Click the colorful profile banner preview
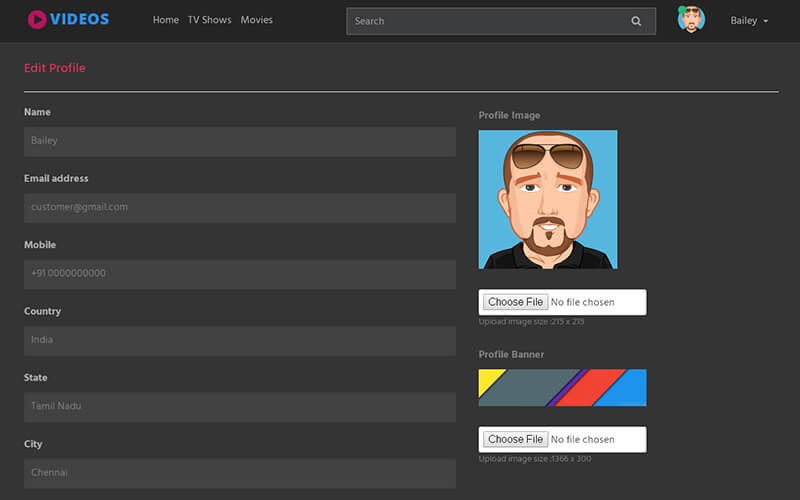Screen dimensions: 800x500 [x=562, y=388]
